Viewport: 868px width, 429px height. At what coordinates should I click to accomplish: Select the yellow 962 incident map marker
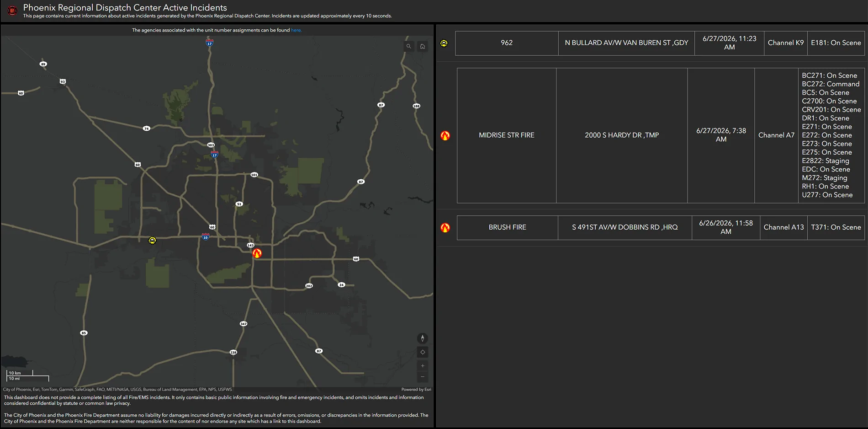(152, 240)
